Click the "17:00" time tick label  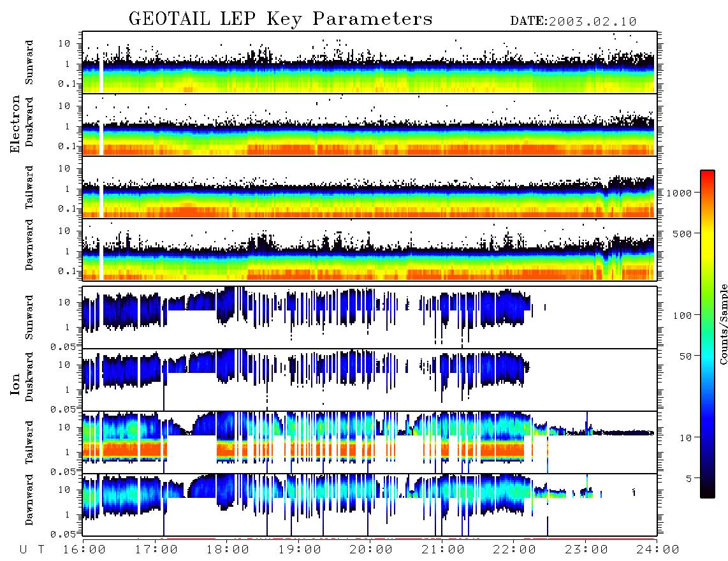156,550
